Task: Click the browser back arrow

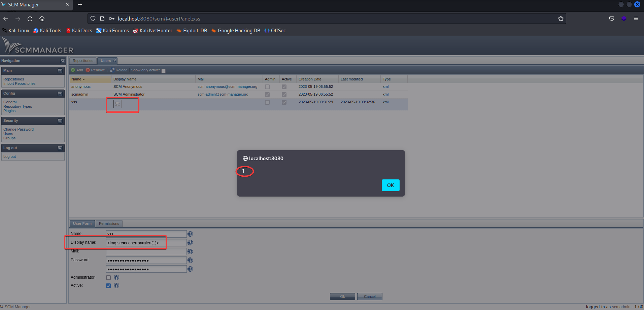Action: (x=5, y=19)
